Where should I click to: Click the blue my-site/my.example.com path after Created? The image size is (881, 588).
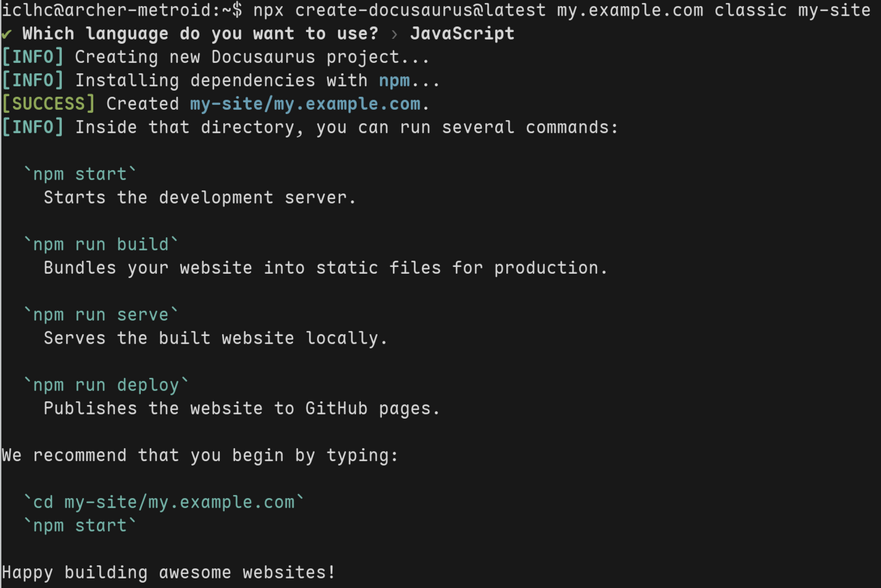click(305, 104)
